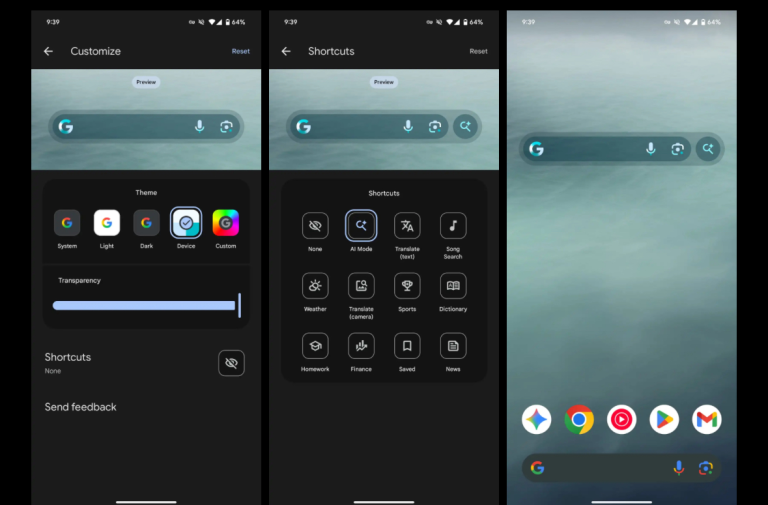Image resolution: width=768 pixels, height=505 pixels.
Task: Choose the News shortcut
Action: coord(453,346)
